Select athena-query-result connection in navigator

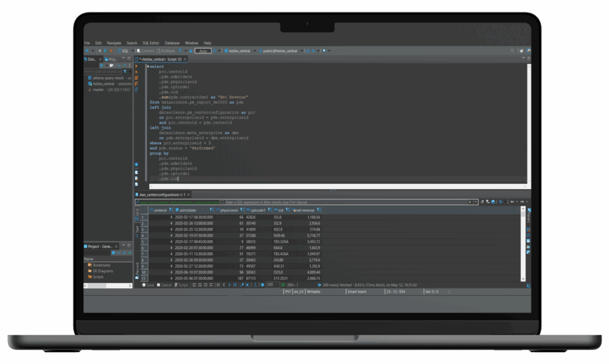pyautogui.click(x=109, y=78)
